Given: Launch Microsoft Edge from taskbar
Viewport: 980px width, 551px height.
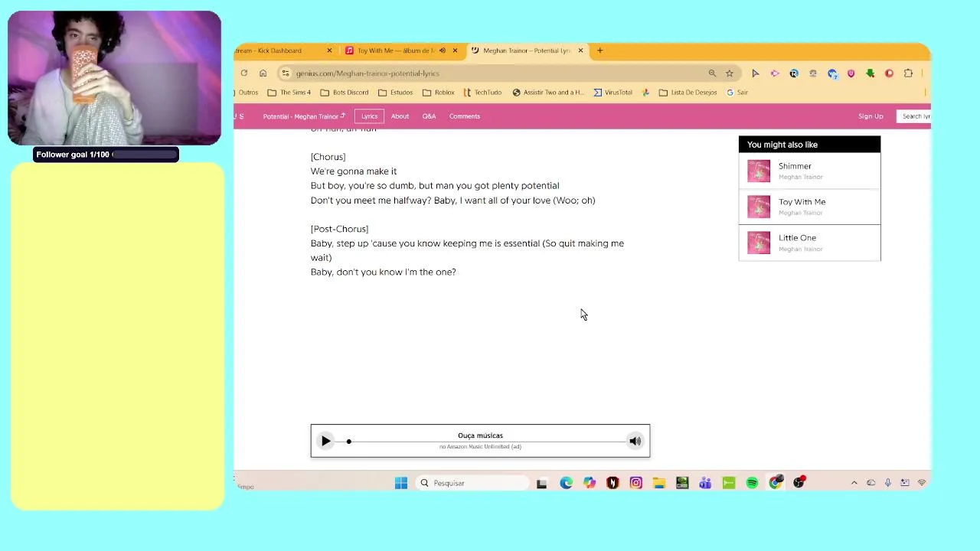Looking at the screenshot, I should click(x=566, y=483).
